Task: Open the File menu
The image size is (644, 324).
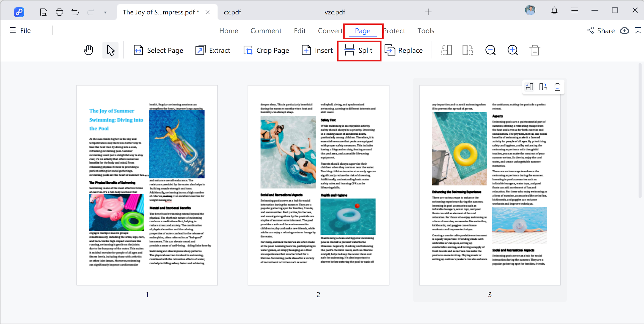Action: [x=25, y=30]
